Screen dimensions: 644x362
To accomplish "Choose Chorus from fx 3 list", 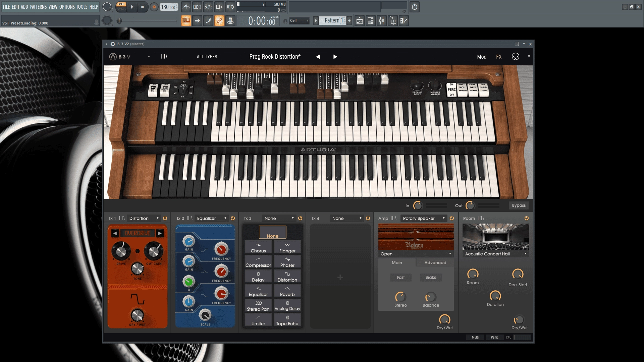I will tap(258, 247).
